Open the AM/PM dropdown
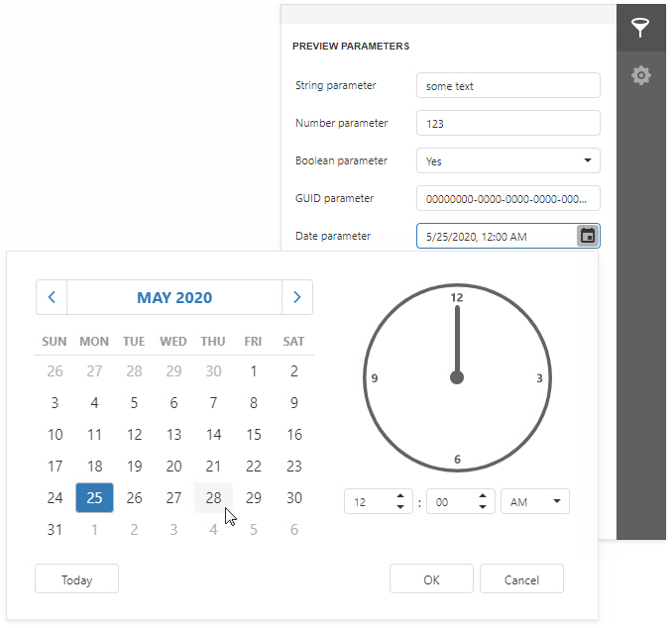This screenshot has height=628, width=672. pos(535,502)
